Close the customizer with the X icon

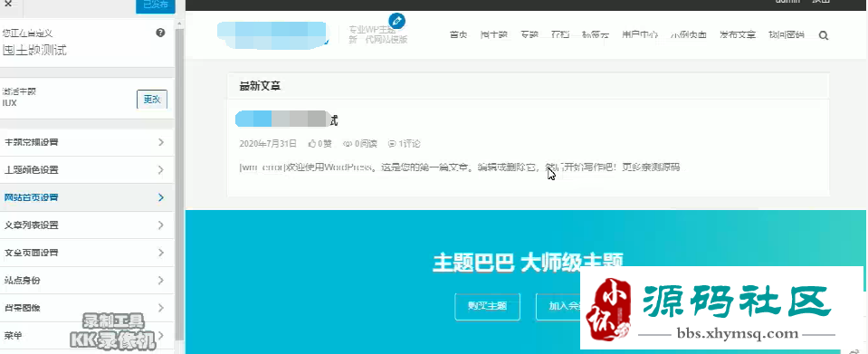pos(8,3)
